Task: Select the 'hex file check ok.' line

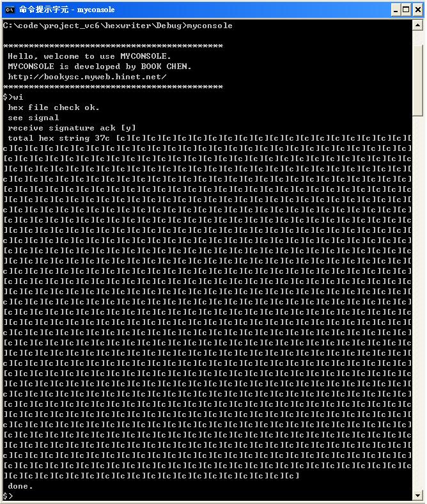Action: (x=54, y=107)
